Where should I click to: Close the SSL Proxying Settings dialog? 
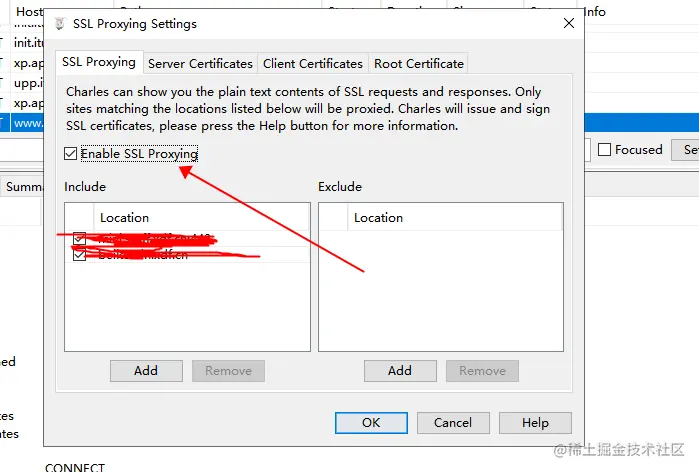click(x=568, y=23)
